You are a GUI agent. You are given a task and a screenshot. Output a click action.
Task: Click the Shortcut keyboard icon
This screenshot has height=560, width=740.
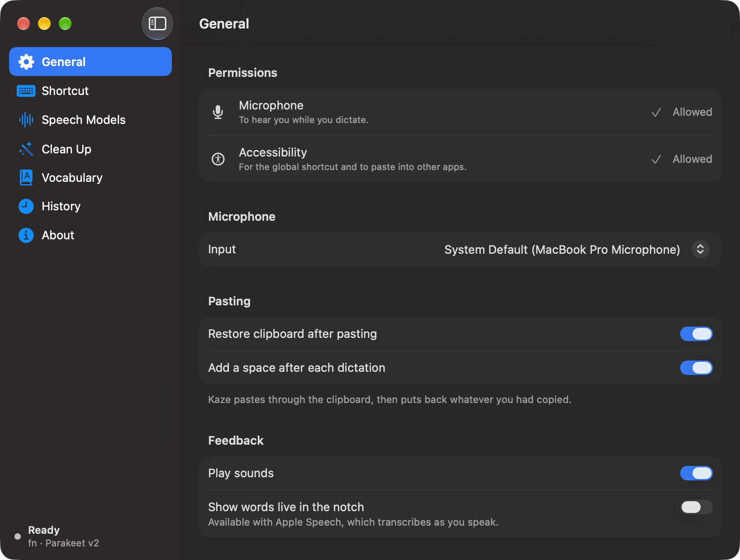[x=26, y=91]
